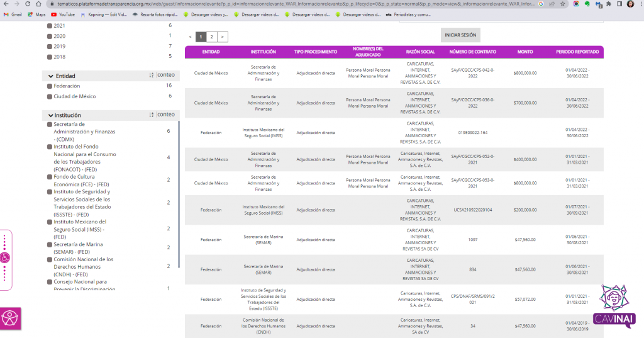Select the CNDH institution checkbox

coord(50,259)
